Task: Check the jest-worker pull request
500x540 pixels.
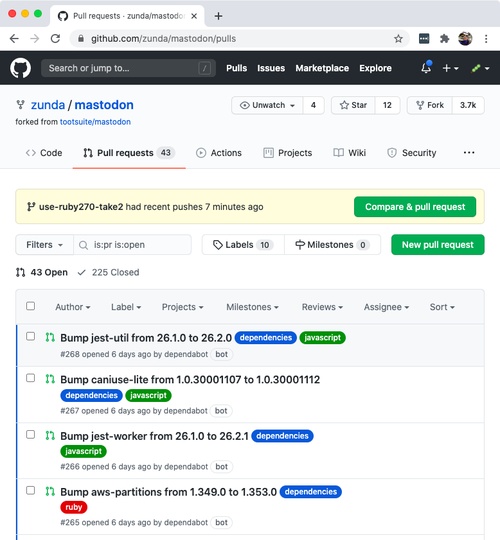Action: (31, 434)
